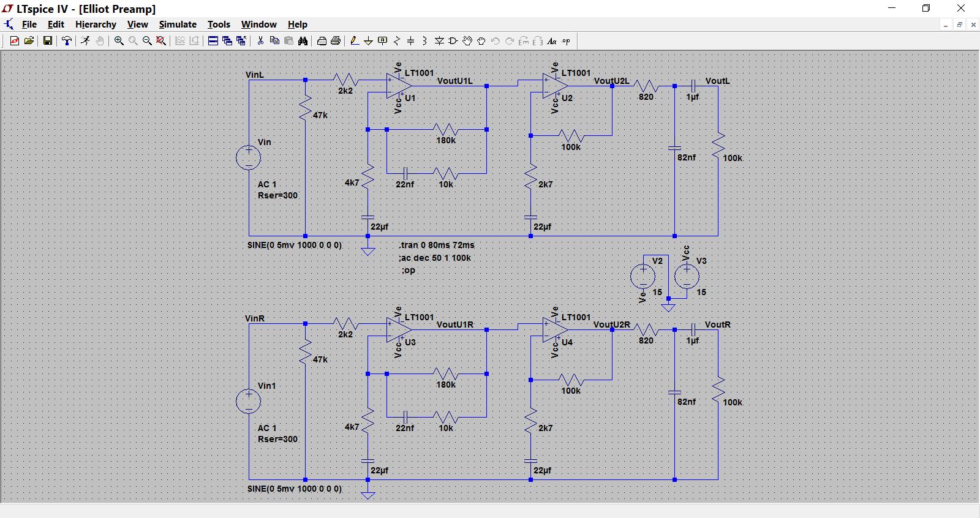
Task: Open Print Setup icon
Action: (x=322, y=41)
